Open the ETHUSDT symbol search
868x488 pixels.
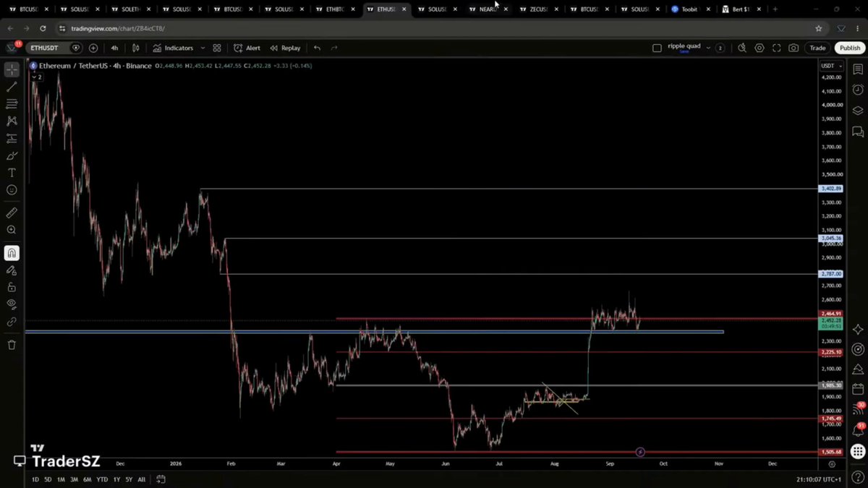[x=55, y=48]
